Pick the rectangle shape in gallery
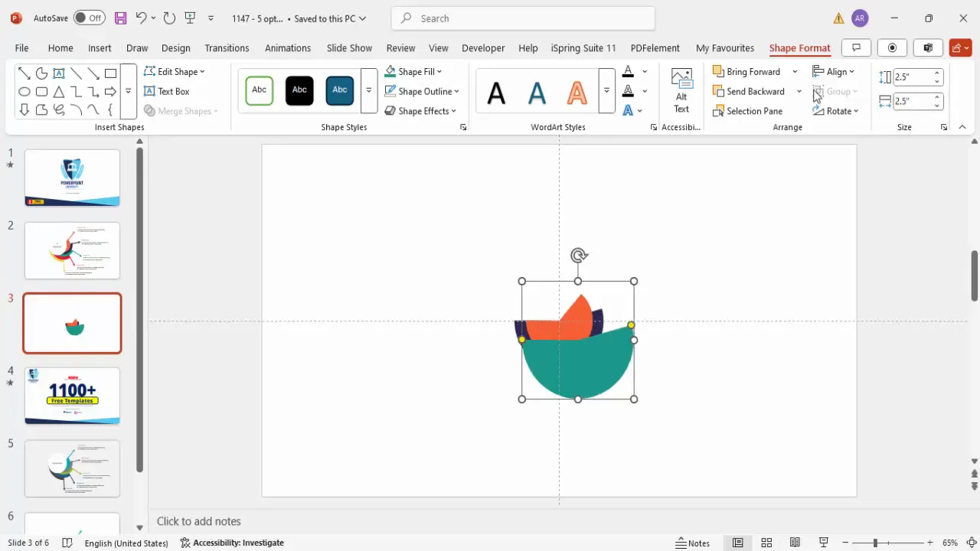980x551 pixels. click(110, 73)
